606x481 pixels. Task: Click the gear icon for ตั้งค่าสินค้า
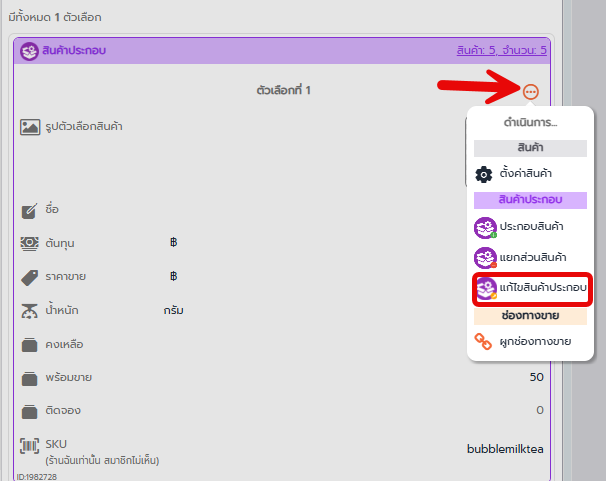[x=484, y=174]
